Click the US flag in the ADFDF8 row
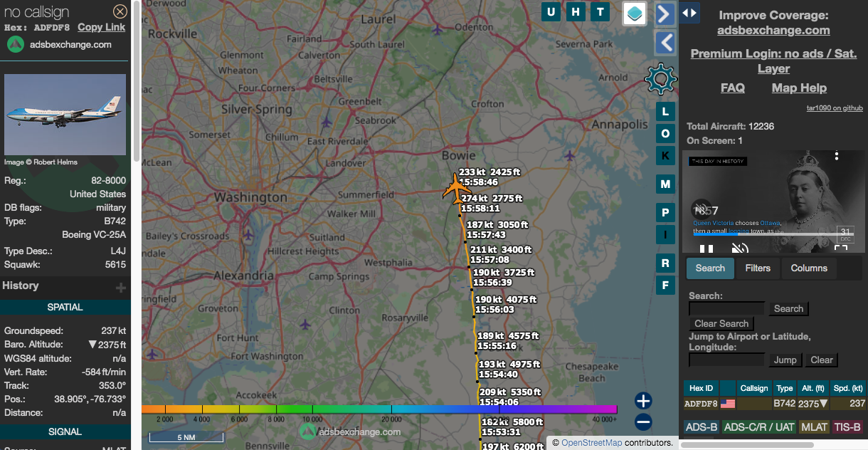The height and width of the screenshot is (450, 868). click(x=728, y=404)
